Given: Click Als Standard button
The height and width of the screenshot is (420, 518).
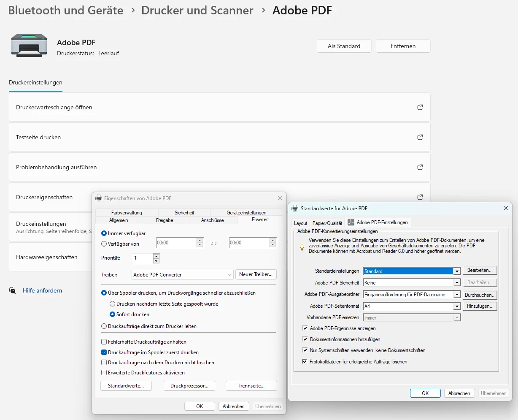Looking at the screenshot, I should coord(344,46).
